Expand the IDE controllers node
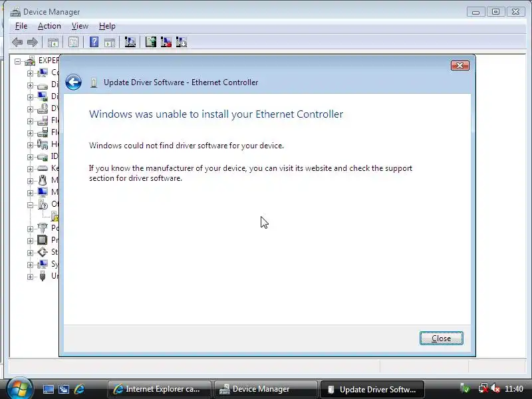The width and height of the screenshot is (532, 399). point(30,157)
